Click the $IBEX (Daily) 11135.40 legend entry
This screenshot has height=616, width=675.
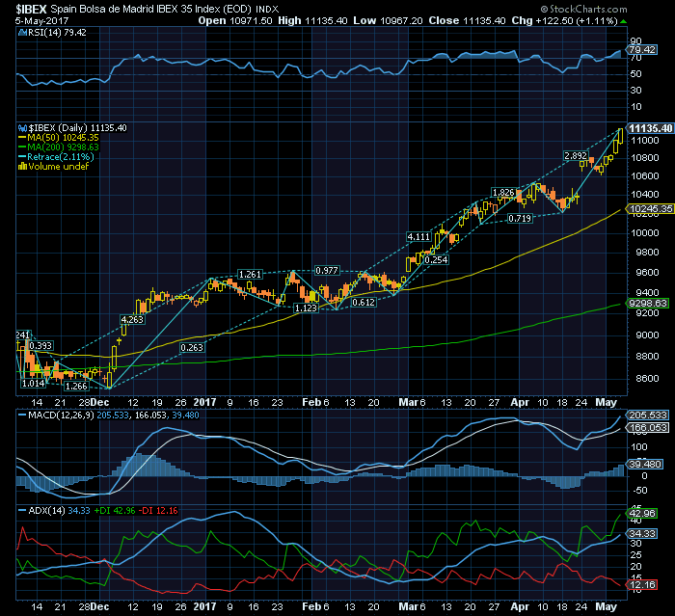[x=77, y=128]
